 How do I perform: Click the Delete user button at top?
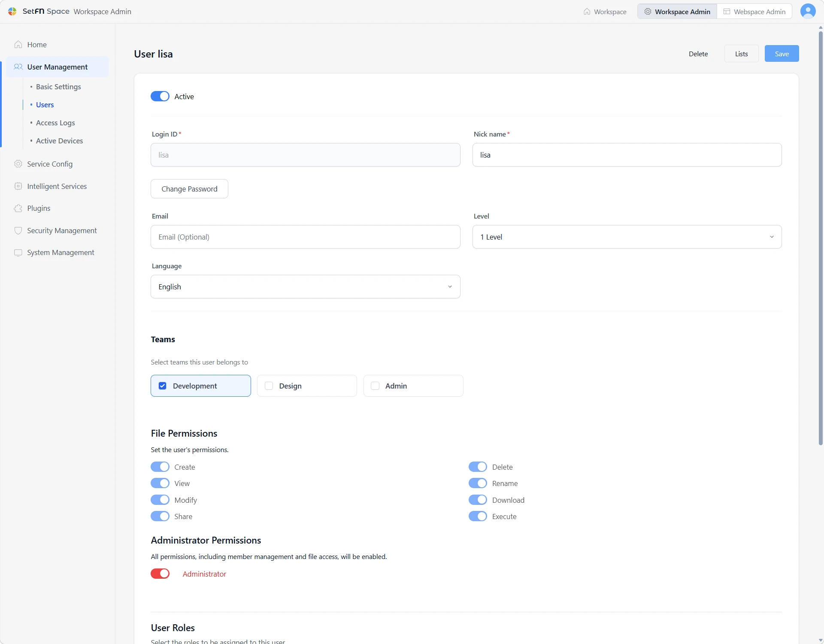point(698,54)
